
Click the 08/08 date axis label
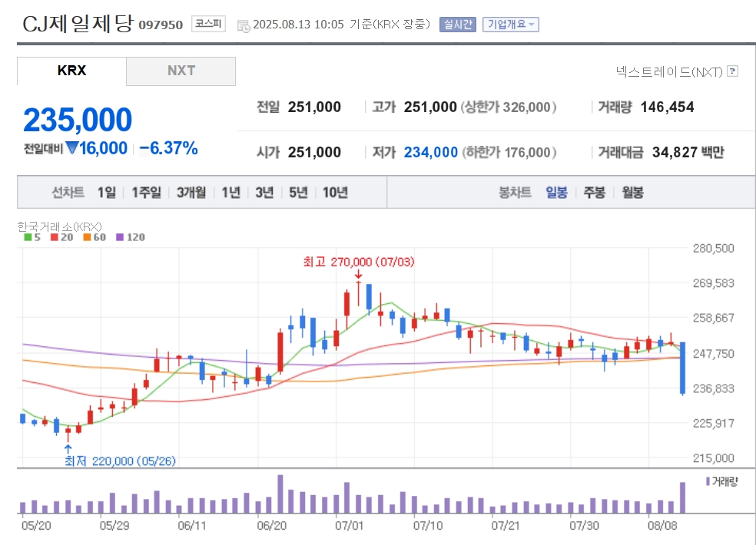pos(662,525)
